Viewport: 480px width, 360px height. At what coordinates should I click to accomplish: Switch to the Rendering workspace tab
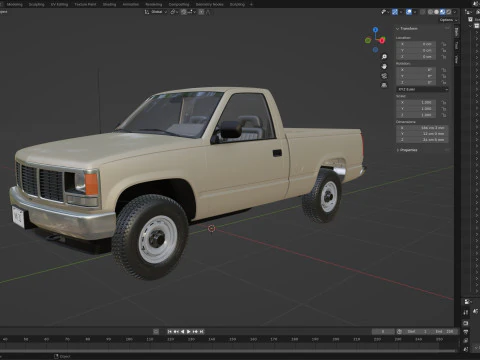tap(154, 4)
